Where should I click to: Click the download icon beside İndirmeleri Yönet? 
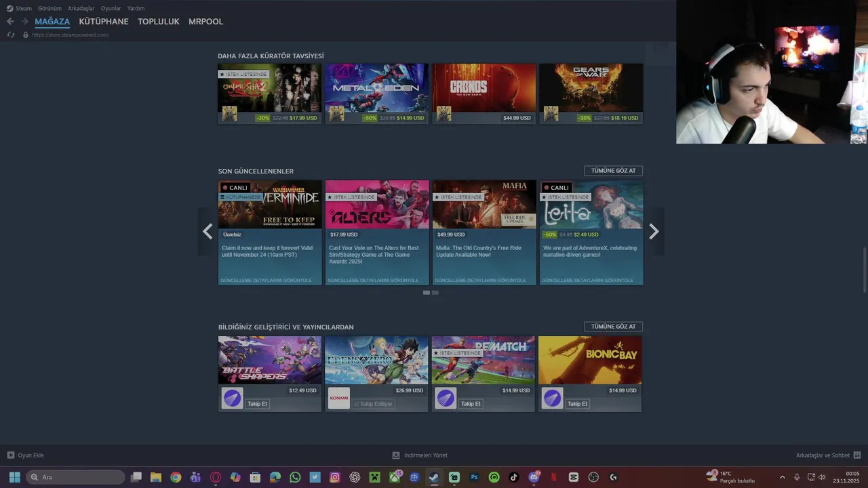396,455
